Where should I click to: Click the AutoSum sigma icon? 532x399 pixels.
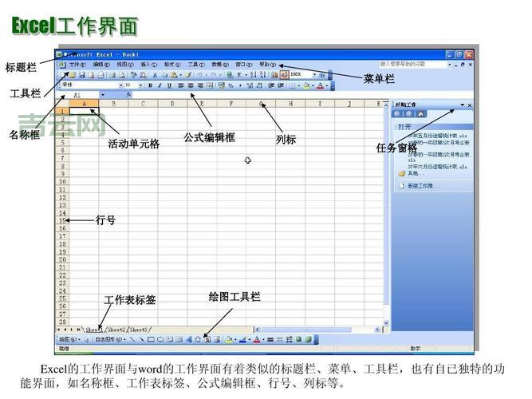[239, 75]
